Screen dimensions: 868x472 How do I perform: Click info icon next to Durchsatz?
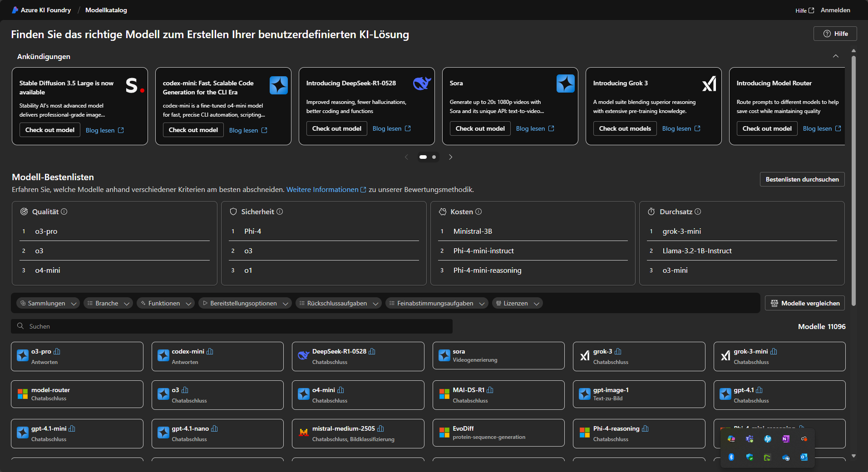698,211
